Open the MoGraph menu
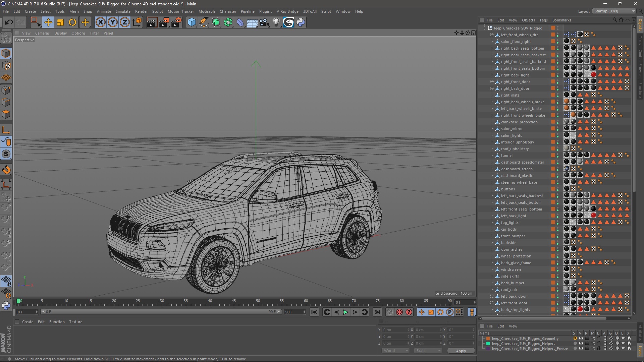 (207, 11)
